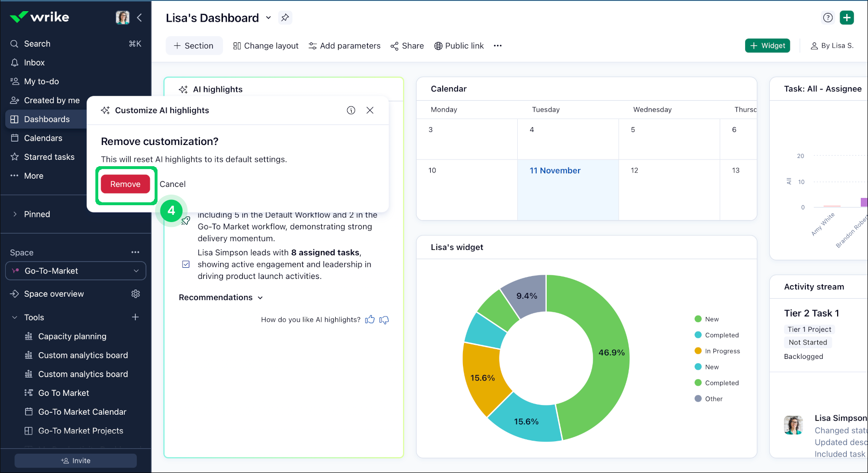Toggle the New legend item in Lisa's widget
This screenshot has width=868, height=473.
(711, 319)
